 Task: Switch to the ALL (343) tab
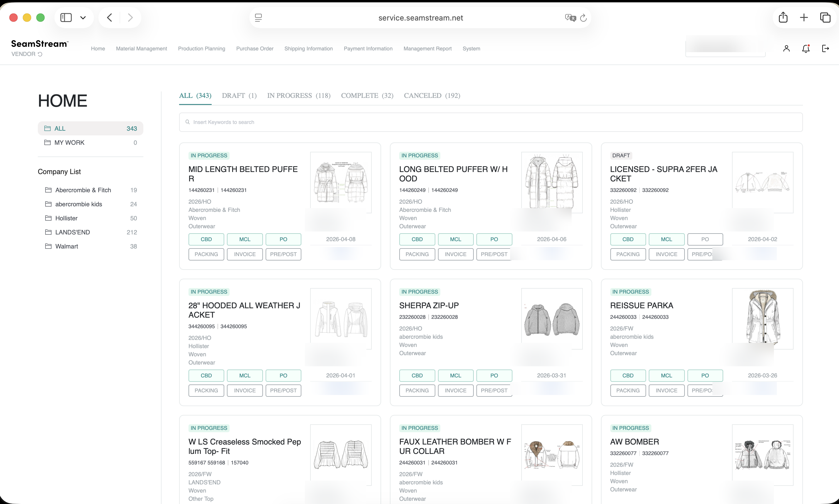point(195,96)
